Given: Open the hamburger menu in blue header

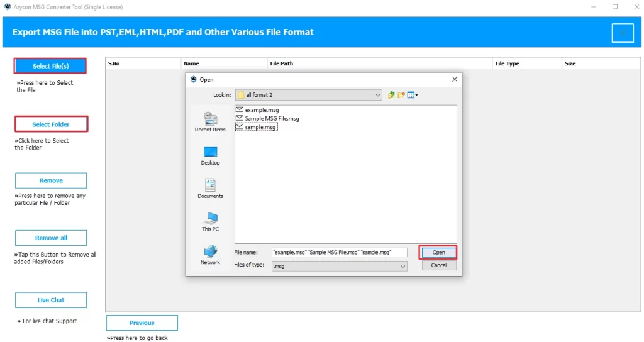Looking at the screenshot, I should 623,33.
